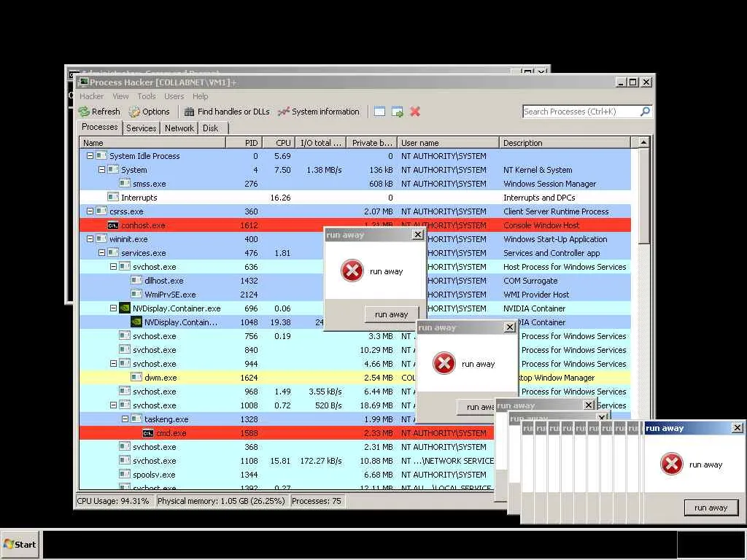This screenshot has height=560, width=747.
Task: Click run away button in the top-left dialog
Action: 392,314
